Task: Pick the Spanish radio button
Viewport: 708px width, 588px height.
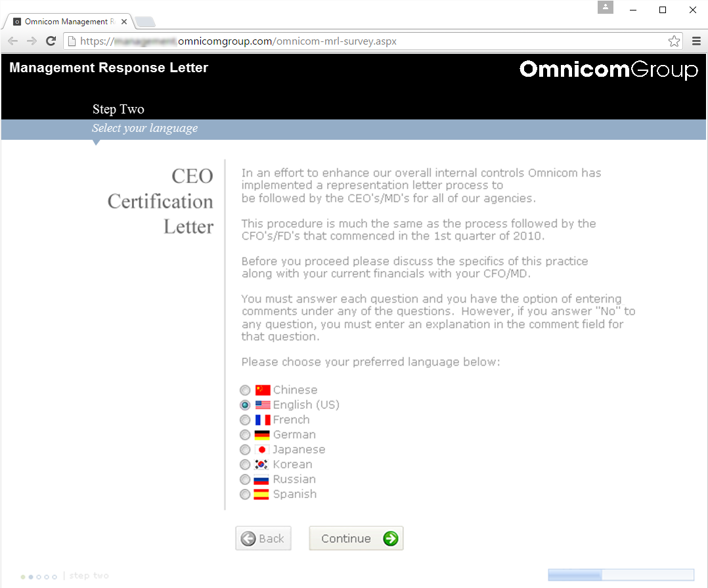Action: (x=245, y=494)
